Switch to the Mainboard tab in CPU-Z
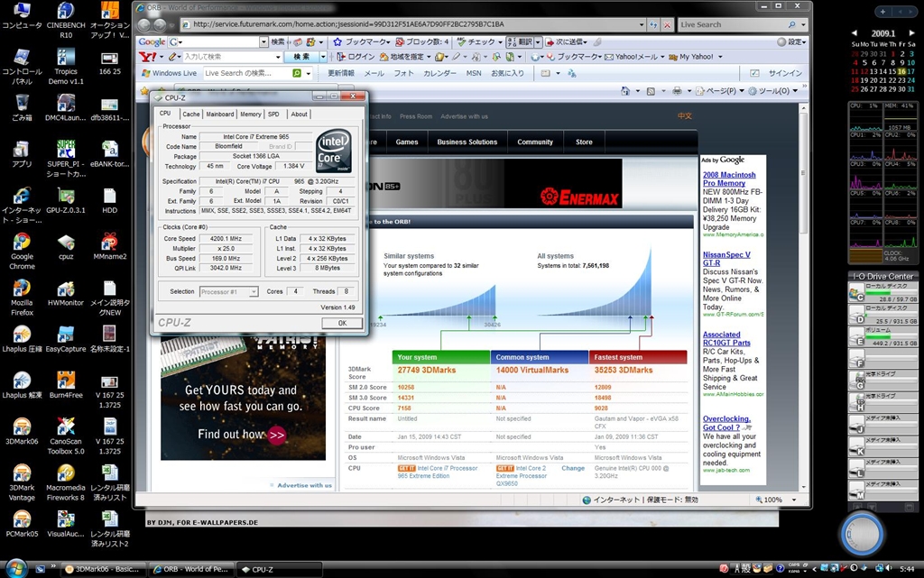The width and height of the screenshot is (924, 578). [220, 115]
